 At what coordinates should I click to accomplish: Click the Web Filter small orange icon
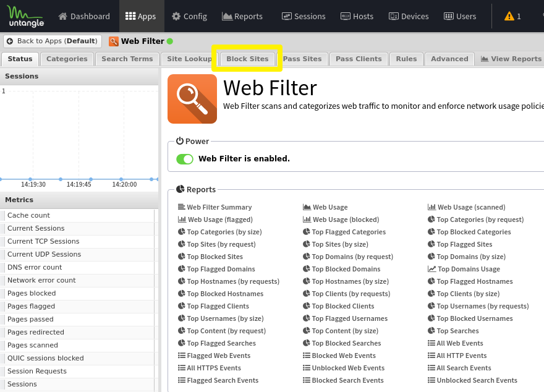click(114, 41)
